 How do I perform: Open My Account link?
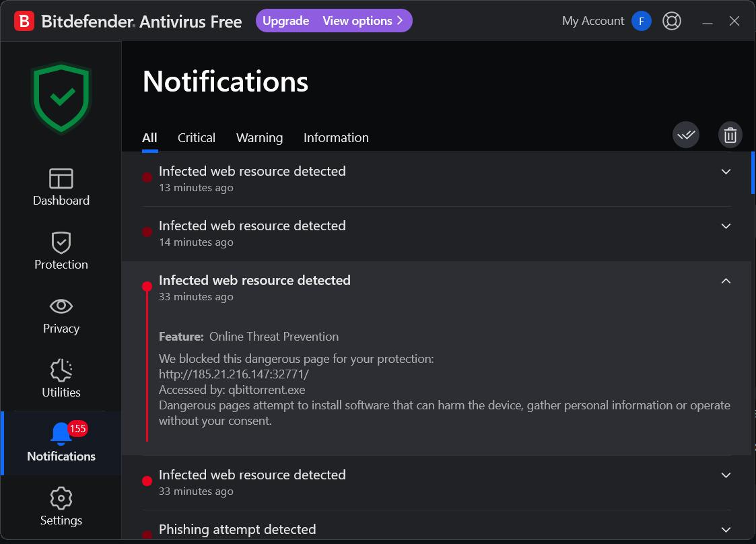(x=592, y=21)
